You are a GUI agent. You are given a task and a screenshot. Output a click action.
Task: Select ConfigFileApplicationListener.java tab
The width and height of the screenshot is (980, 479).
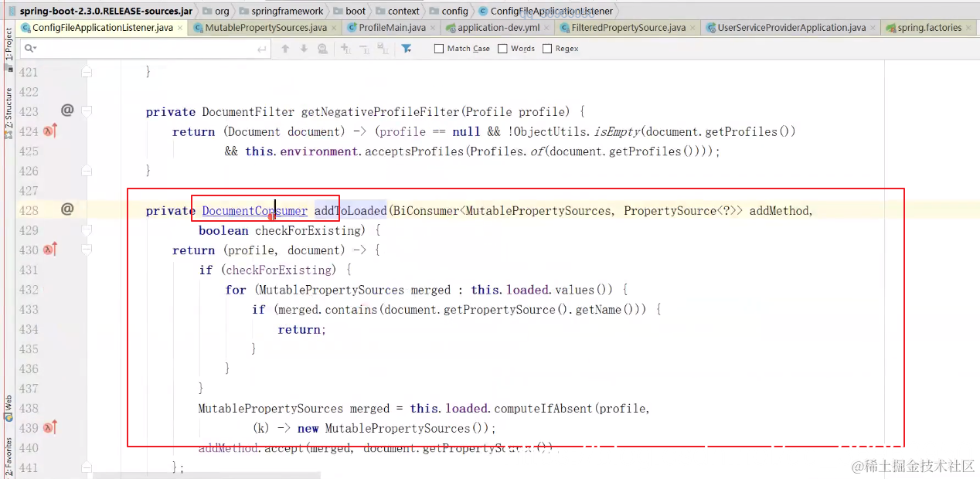[x=103, y=28]
